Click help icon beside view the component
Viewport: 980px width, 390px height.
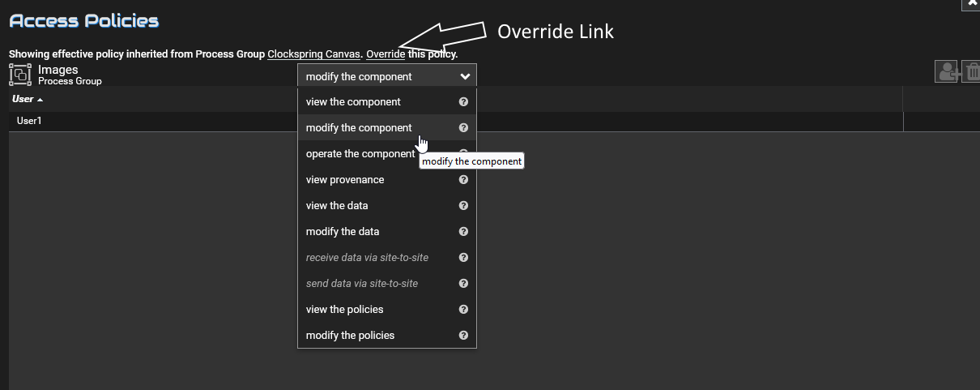click(463, 102)
